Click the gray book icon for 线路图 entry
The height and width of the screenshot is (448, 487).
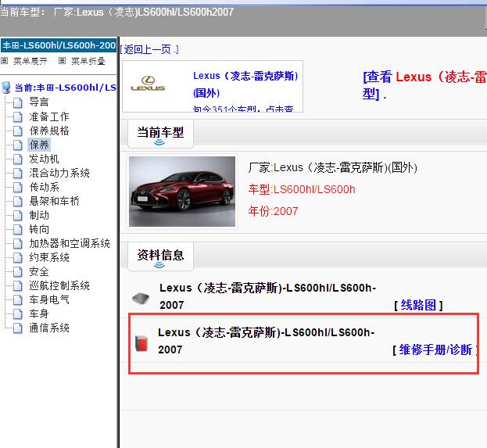[x=141, y=298]
